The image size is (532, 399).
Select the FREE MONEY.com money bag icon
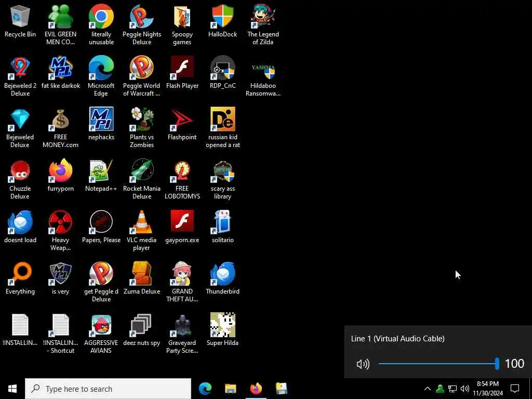tap(60, 128)
